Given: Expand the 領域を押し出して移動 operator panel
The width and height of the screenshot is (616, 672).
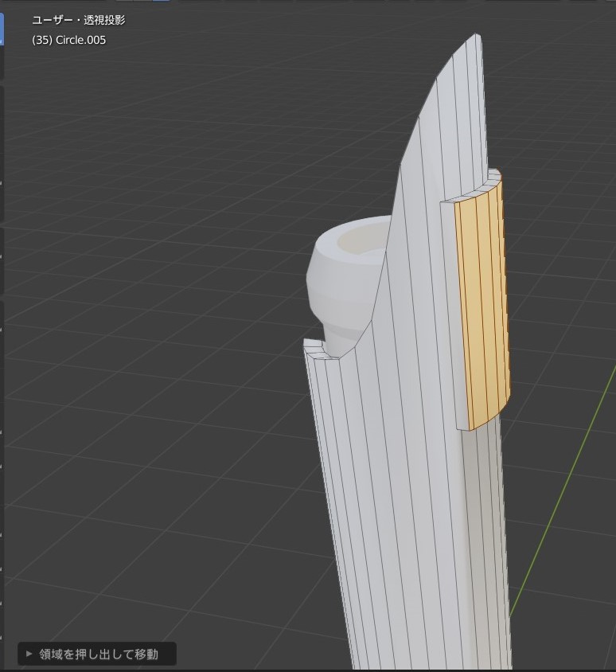Looking at the screenshot, I should 97,654.
